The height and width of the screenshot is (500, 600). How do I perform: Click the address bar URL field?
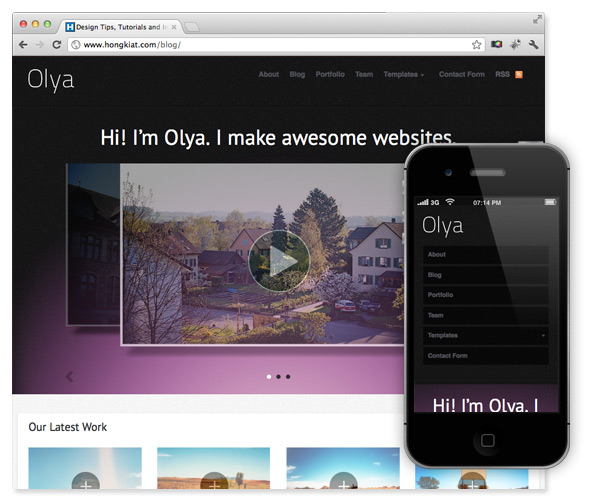pyautogui.click(x=276, y=45)
